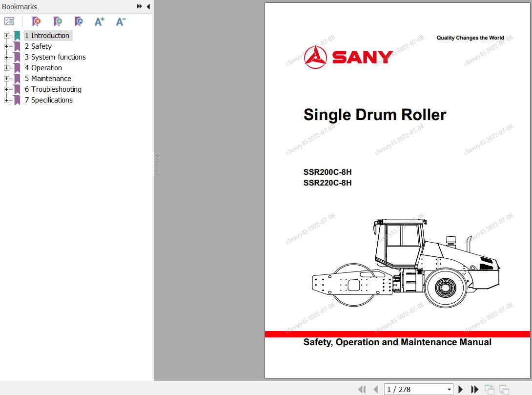
Task: Open the 5 Maintenance bookmark
Action: coord(48,79)
